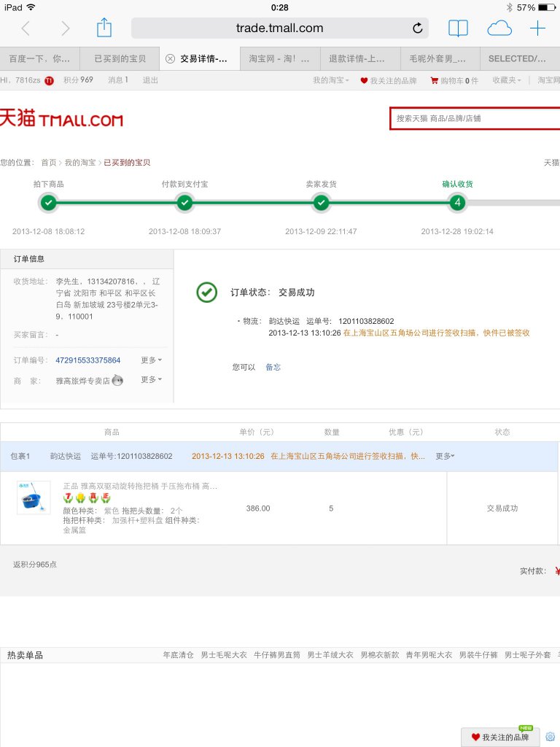Expand 更多 in the 包裹1 row

pyautogui.click(x=446, y=456)
